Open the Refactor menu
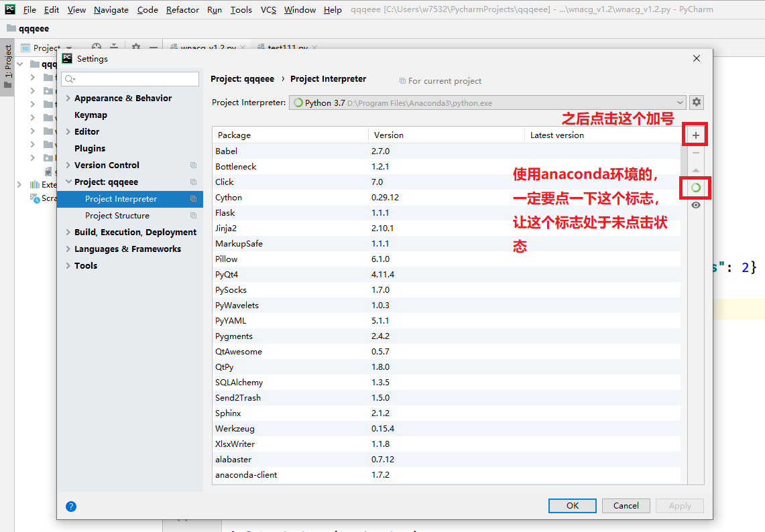Viewport: 765px width, 532px height. 182,10
